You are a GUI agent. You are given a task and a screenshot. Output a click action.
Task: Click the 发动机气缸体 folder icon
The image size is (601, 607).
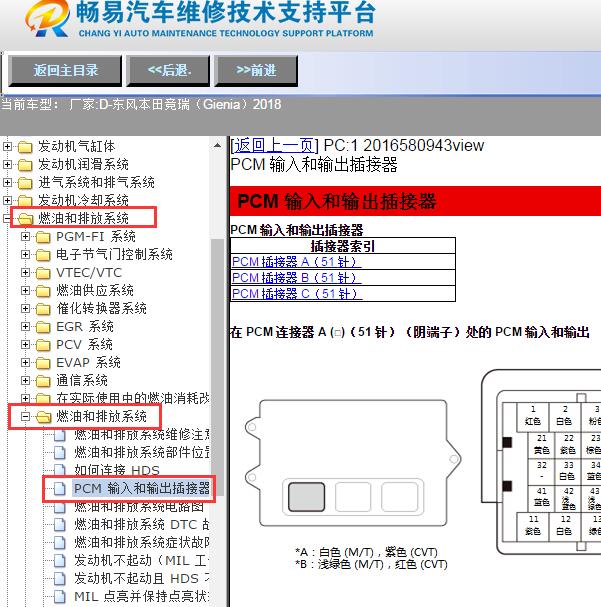pyautogui.click(x=25, y=147)
